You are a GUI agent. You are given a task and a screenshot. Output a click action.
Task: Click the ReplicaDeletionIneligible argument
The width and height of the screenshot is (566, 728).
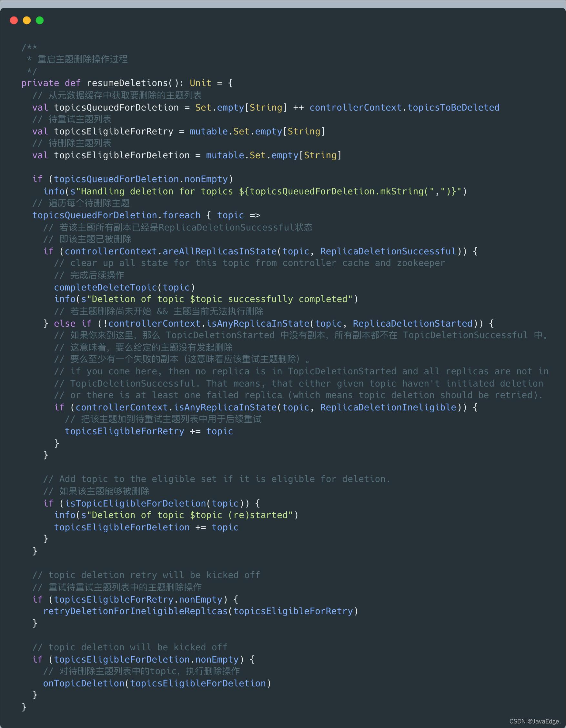click(388, 407)
